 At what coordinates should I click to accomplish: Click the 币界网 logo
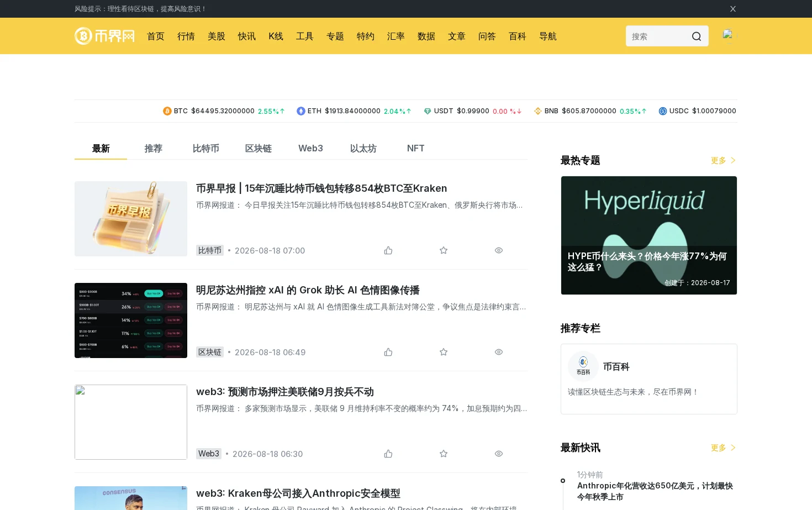tap(104, 36)
